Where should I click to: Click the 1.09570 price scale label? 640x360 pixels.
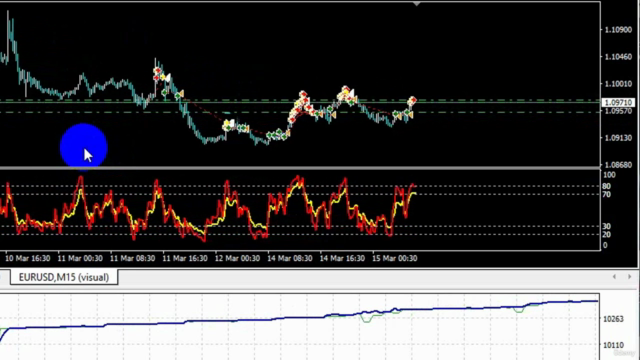pyautogui.click(x=618, y=111)
